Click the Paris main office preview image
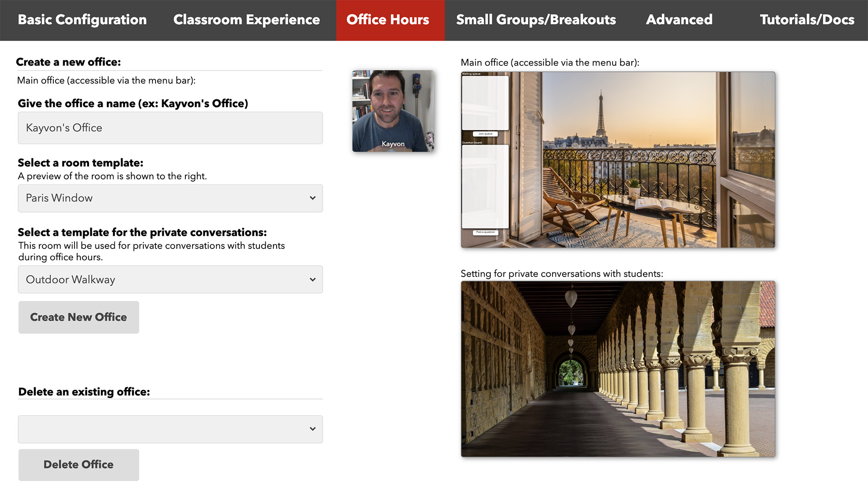This screenshot has width=868, height=488. pyautogui.click(x=618, y=160)
